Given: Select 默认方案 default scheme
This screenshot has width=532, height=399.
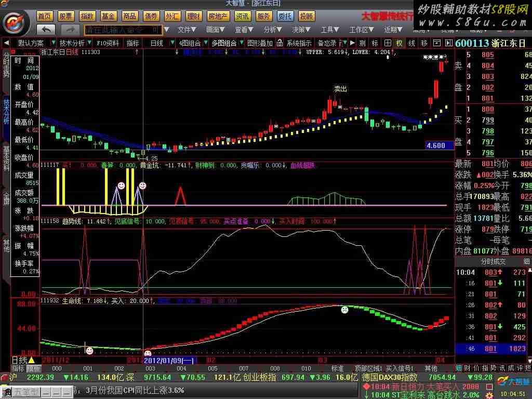Looking at the screenshot, I should pyautogui.click(x=31, y=43).
